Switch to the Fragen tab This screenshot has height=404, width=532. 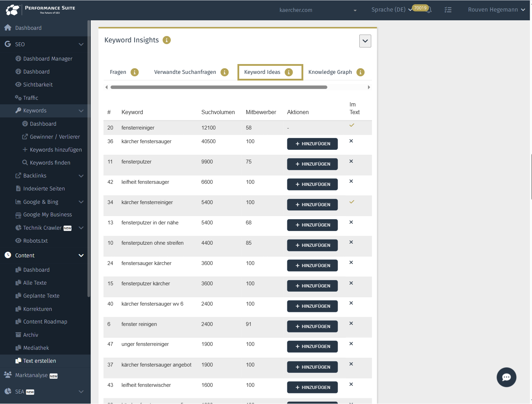(118, 72)
